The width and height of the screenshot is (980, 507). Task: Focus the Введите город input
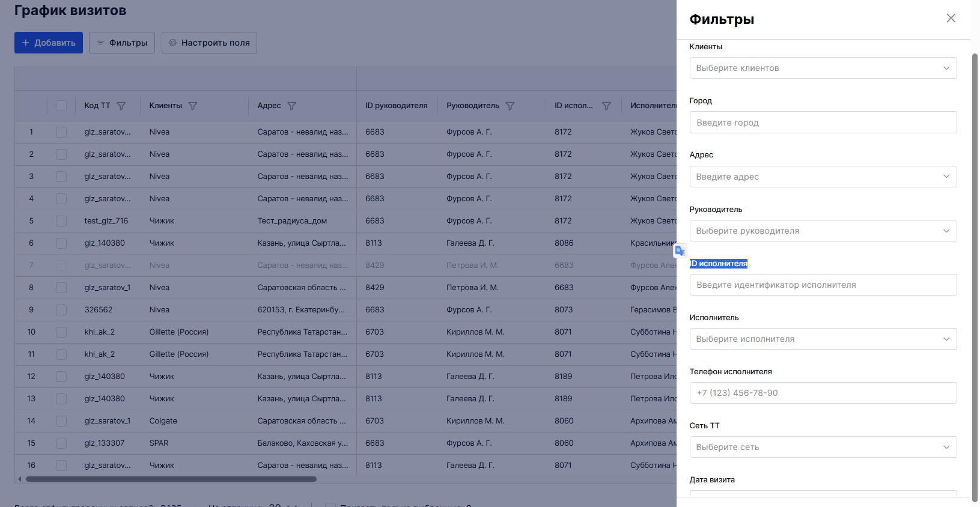tap(823, 123)
